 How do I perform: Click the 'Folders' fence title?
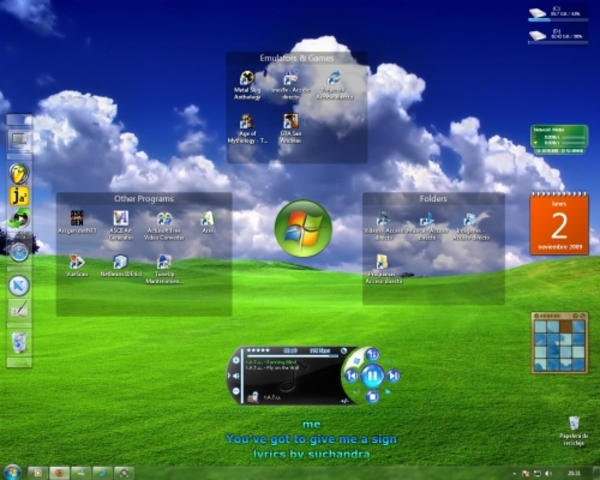(x=433, y=199)
